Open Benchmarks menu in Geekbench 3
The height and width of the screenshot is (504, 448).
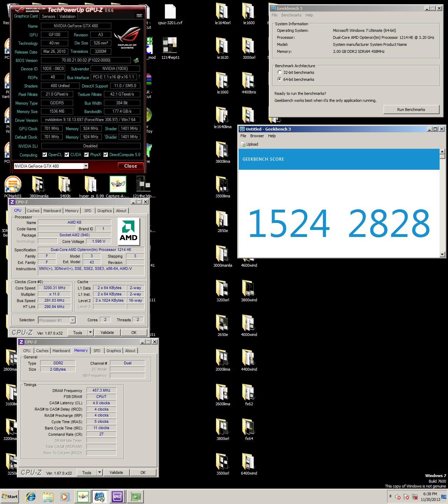291,15
